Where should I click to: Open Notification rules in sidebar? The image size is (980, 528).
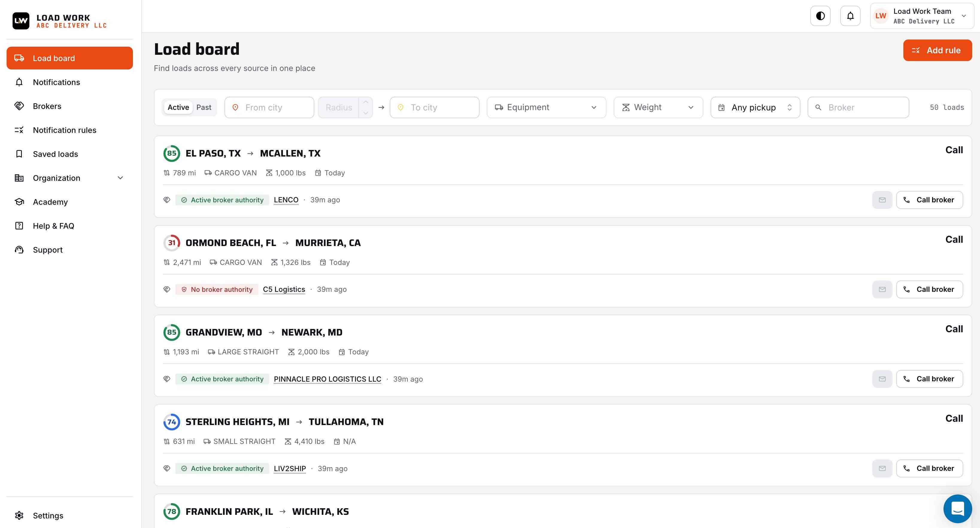70,130
